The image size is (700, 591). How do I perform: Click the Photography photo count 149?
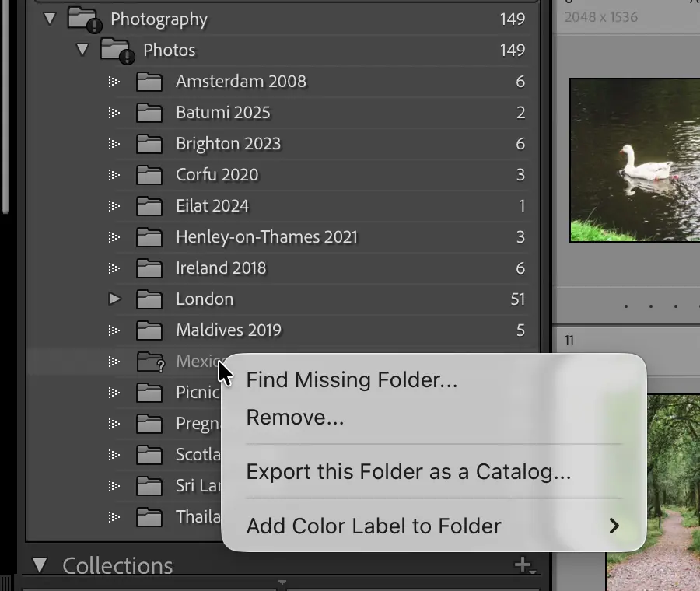[513, 19]
